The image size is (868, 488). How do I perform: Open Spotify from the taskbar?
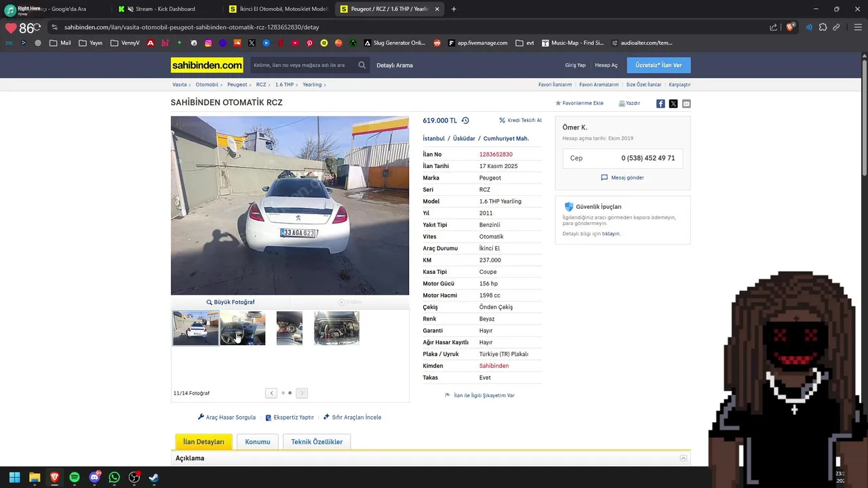click(x=75, y=477)
